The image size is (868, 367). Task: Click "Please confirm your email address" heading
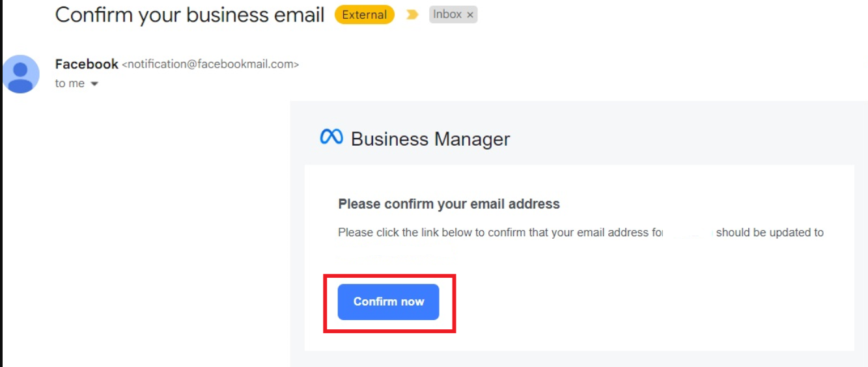(x=449, y=204)
